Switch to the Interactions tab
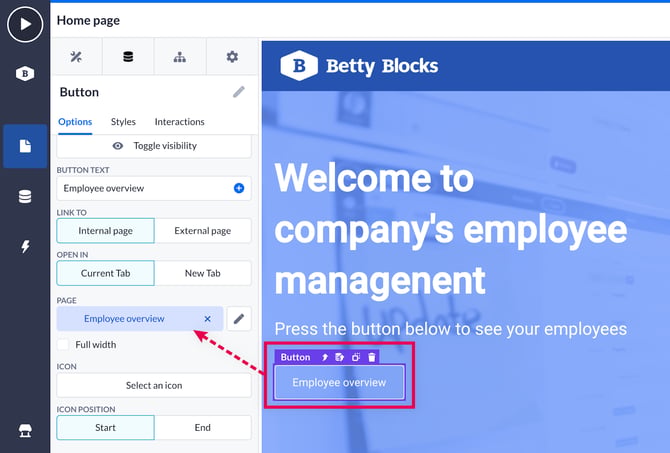Image resolution: width=670 pixels, height=453 pixels. (x=179, y=122)
